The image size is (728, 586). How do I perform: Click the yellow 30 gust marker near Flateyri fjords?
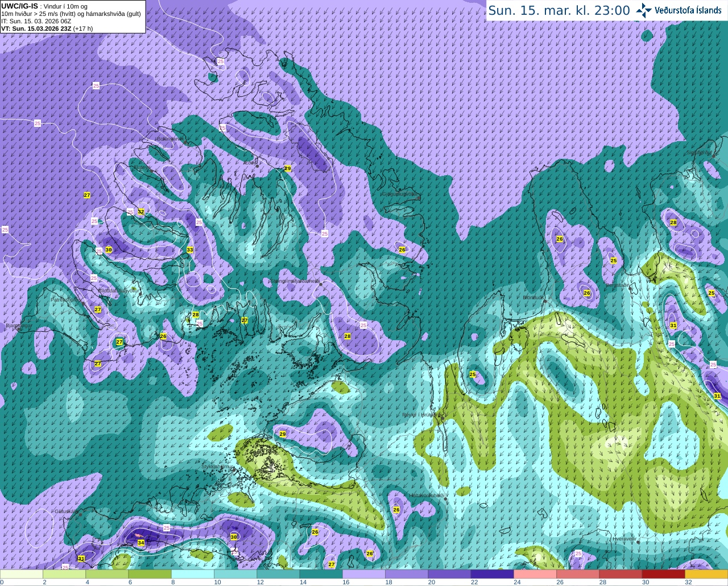click(x=109, y=250)
